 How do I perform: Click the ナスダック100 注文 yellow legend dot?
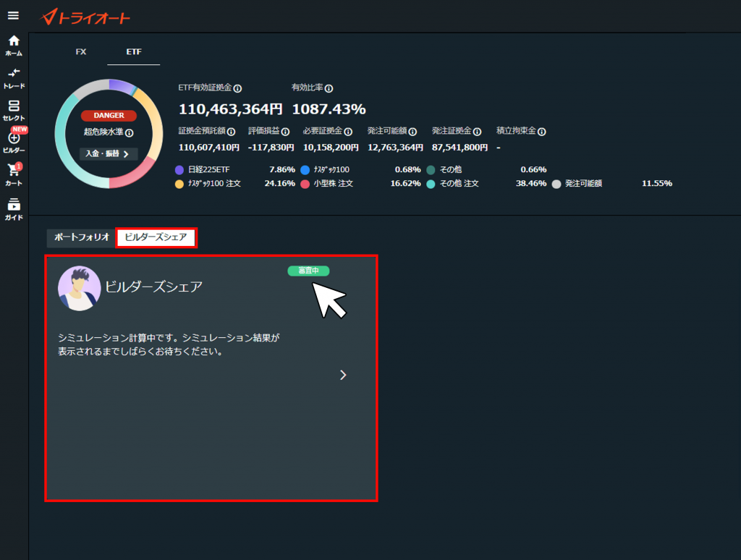[179, 184]
